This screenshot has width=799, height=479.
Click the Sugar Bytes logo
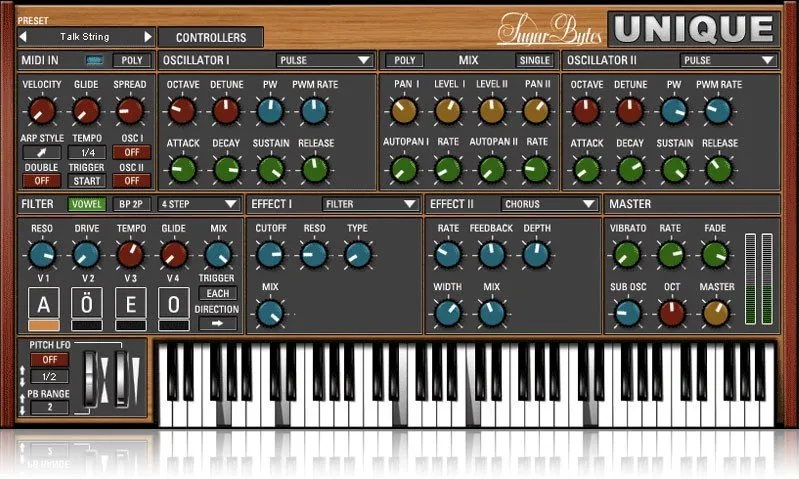549,30
